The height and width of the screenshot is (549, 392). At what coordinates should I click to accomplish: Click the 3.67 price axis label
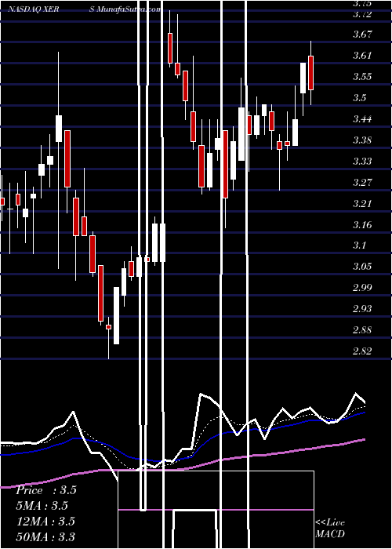click(x=362, y=35)
